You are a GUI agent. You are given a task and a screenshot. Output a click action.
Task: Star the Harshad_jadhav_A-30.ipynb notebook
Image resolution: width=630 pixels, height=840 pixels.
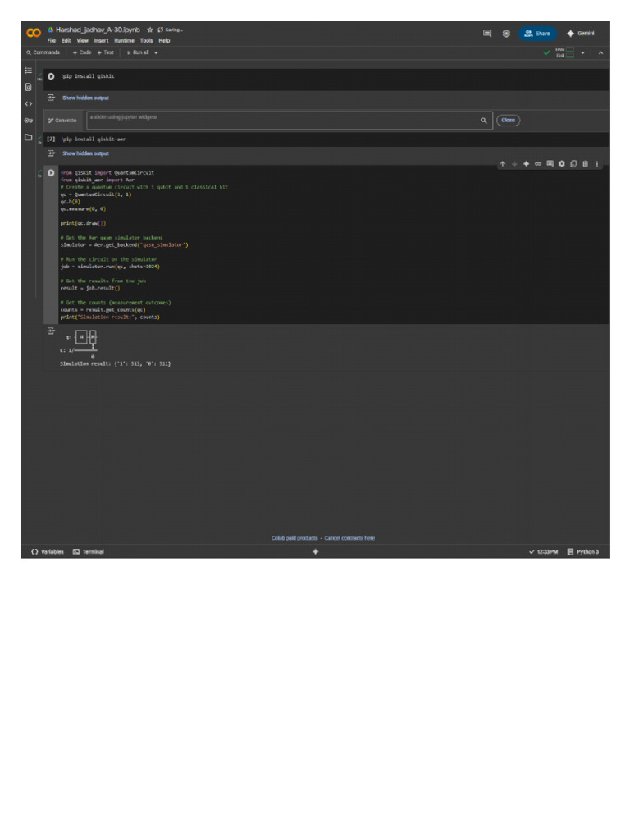tap(150, 30)
